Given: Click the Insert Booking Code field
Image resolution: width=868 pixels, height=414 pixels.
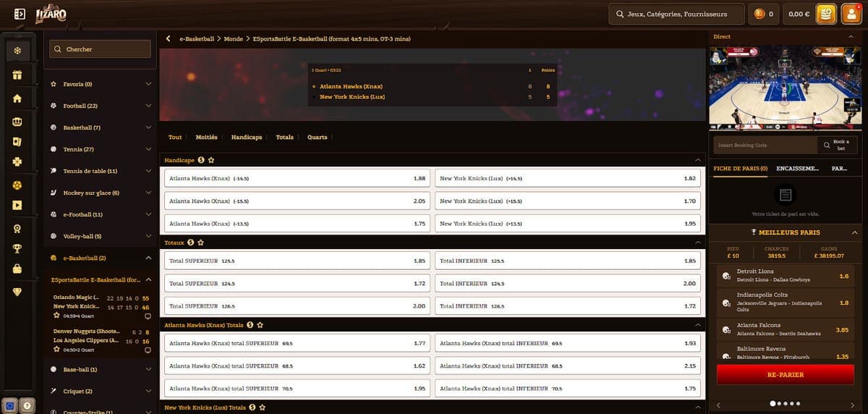Looking at the screenshot, I should click(x=765, y=145).
